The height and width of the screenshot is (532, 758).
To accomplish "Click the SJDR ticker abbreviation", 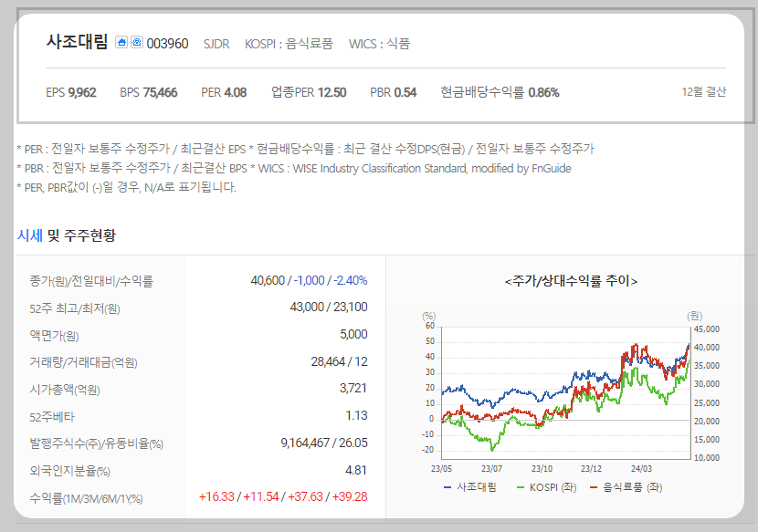I will [x=216, y=44].
